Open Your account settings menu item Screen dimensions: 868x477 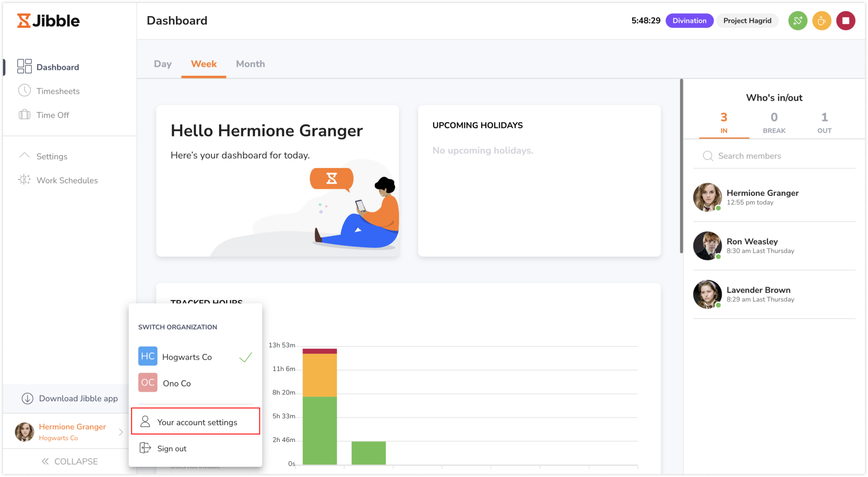coord(197,422)
